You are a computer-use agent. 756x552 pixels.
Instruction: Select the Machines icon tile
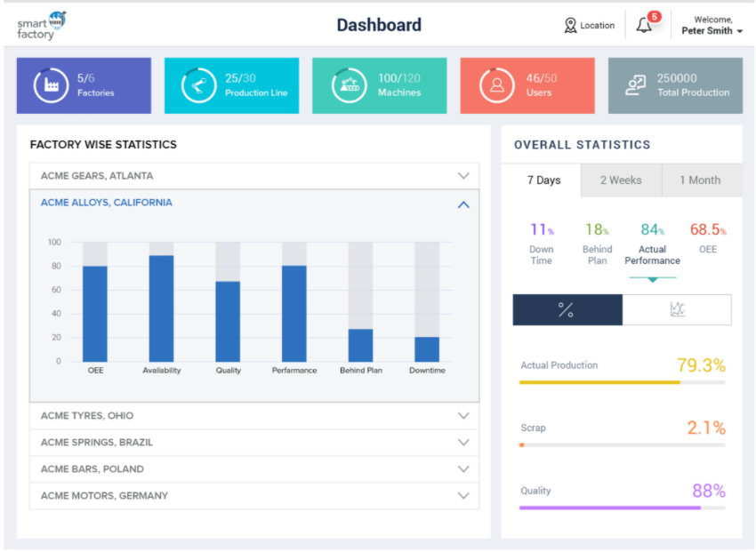click(349, 86)
